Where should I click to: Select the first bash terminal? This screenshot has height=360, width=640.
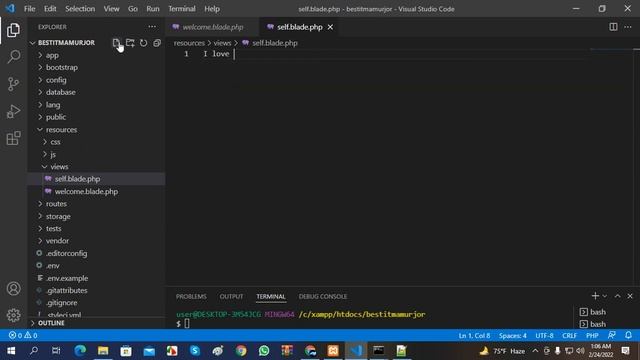pos(593,312)
